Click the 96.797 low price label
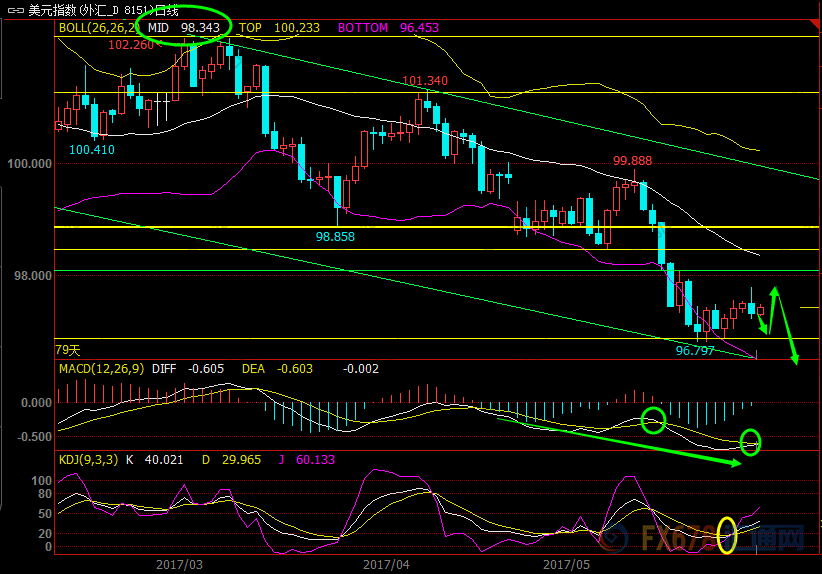 tap(695, 351)
